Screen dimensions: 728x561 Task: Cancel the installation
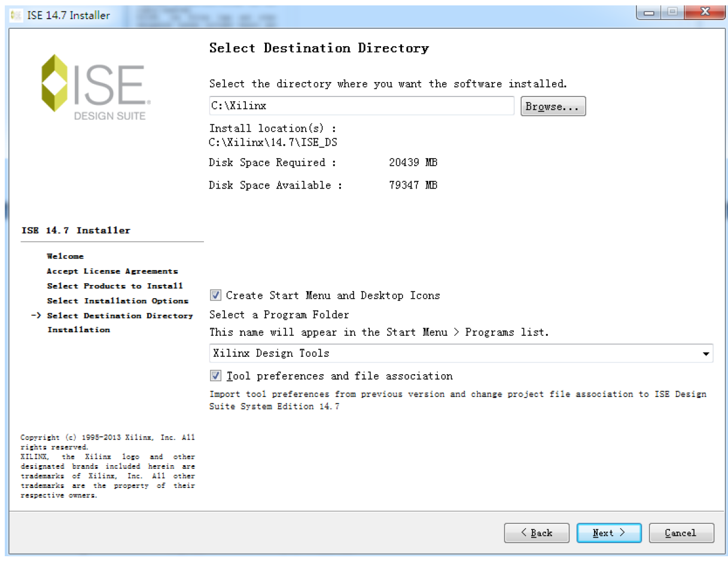(x=681, y=533)
